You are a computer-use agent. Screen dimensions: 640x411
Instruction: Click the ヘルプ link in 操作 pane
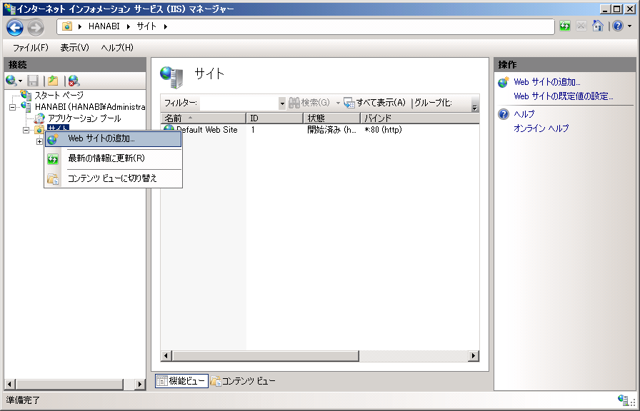pos(524,114)
